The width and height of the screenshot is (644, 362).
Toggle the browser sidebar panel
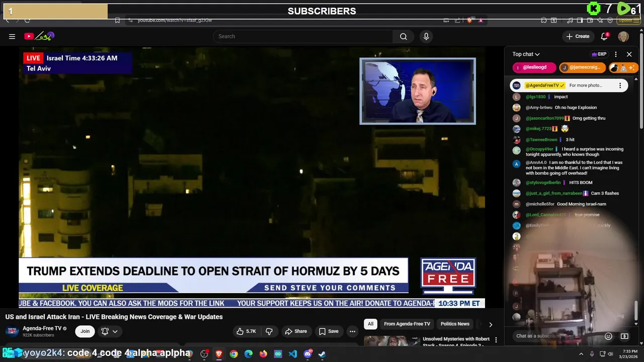(x=580, y=20)
